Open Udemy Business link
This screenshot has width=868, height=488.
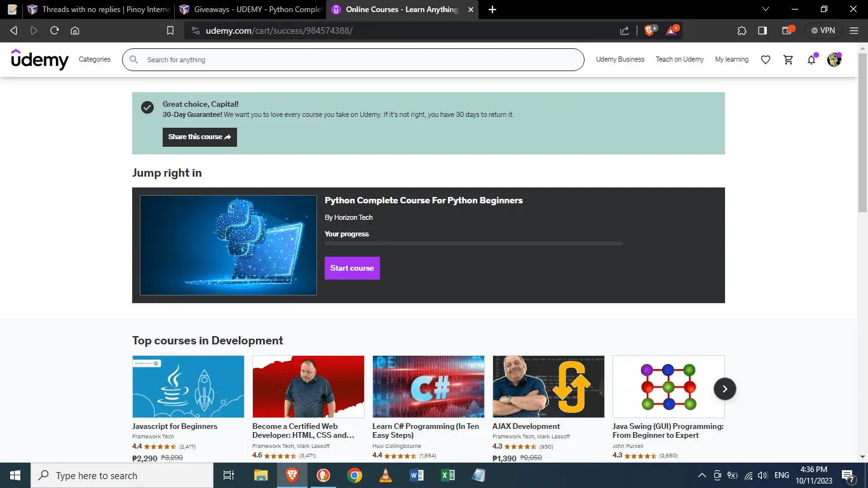pyautogui.click(x=620, y=60)
